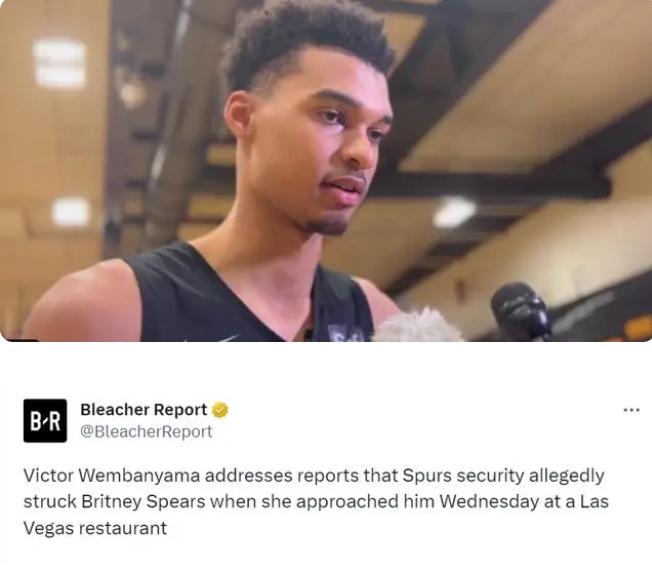Click the word allegedly in the tweet
This screenshot has width=652, height=581.
point(567,475)
